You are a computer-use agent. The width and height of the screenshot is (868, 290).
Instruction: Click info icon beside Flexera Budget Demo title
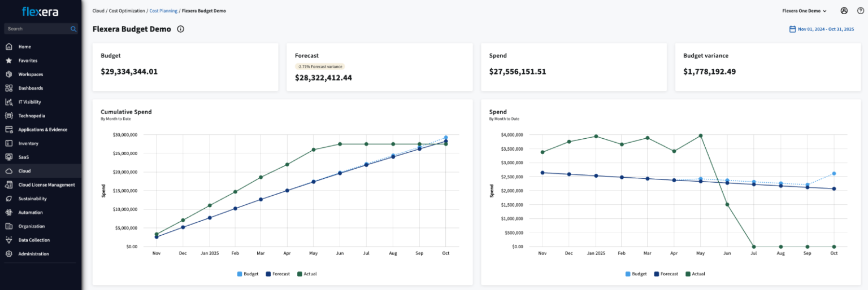click(180, 29)
